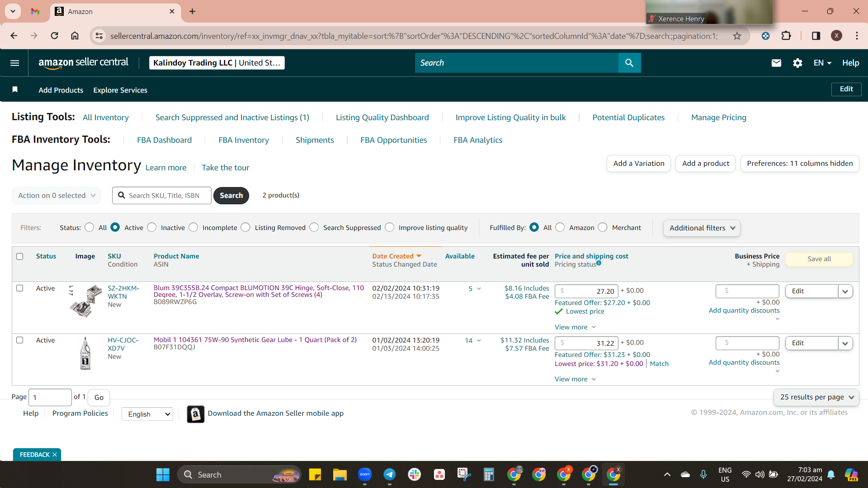This screenshot has height=488, width=868.
Task: Open the Gmail pinned tab
Action: coord(35,11)
